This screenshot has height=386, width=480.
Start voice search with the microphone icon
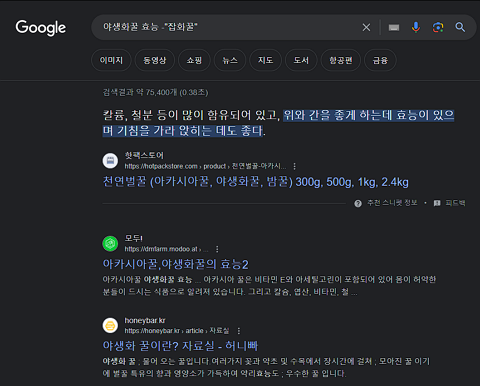416,27
